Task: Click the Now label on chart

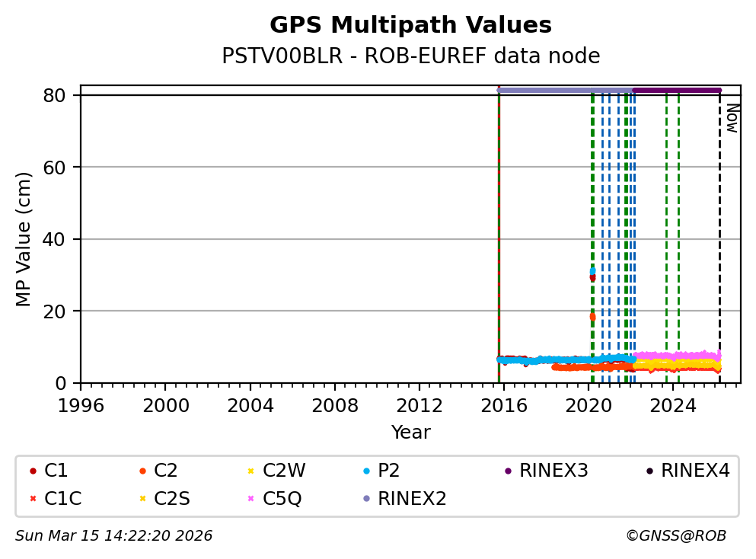Action: pyautogui.click(x=731, y=118)
